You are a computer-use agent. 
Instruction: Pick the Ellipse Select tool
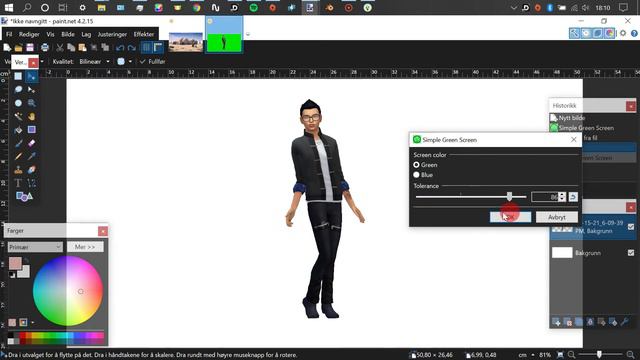pos(18,103)
